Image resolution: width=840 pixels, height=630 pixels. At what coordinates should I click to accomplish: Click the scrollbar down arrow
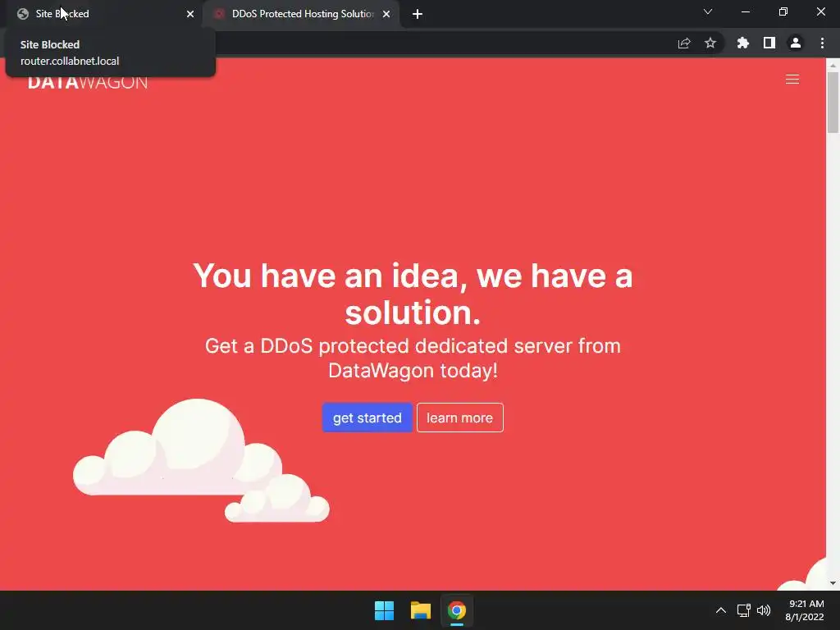833,583
